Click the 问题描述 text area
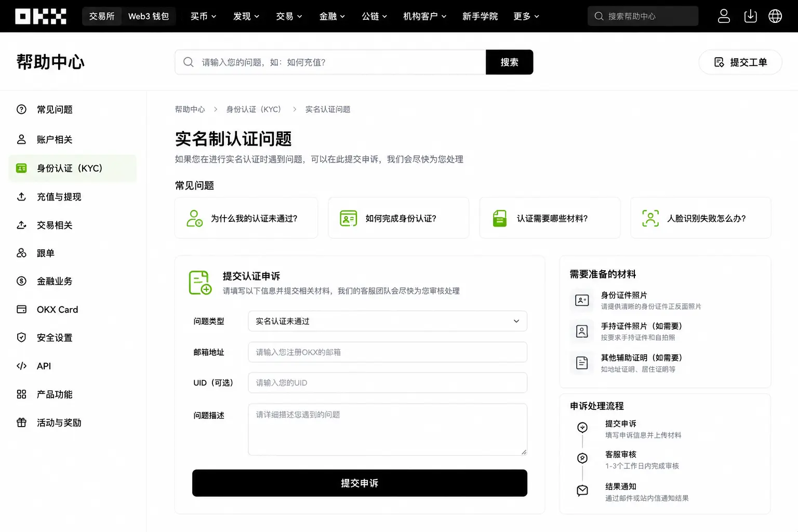 [x=388, y=430]
